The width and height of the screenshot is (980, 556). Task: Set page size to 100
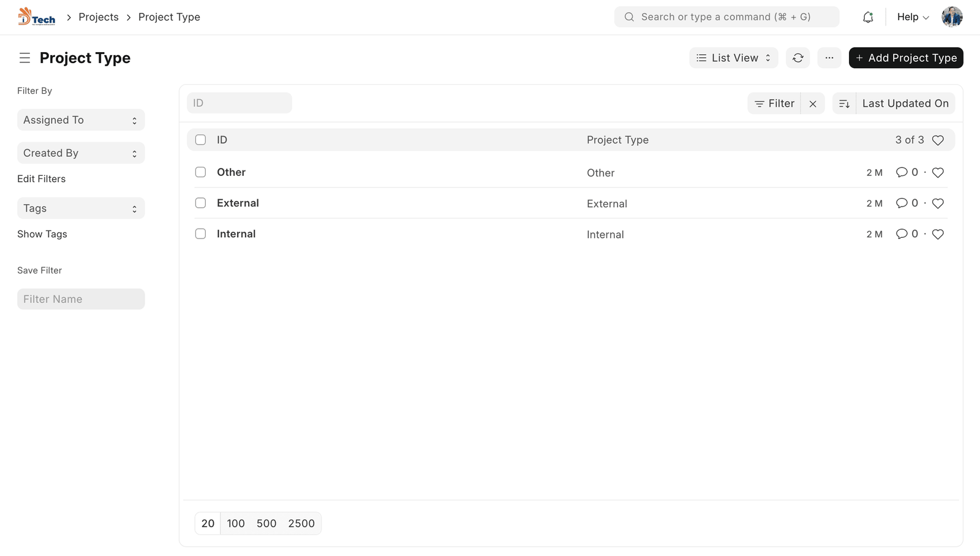[235, 524]
